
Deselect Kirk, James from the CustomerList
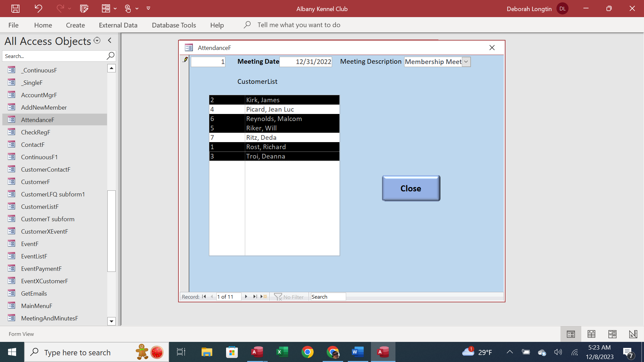[274, 100]
